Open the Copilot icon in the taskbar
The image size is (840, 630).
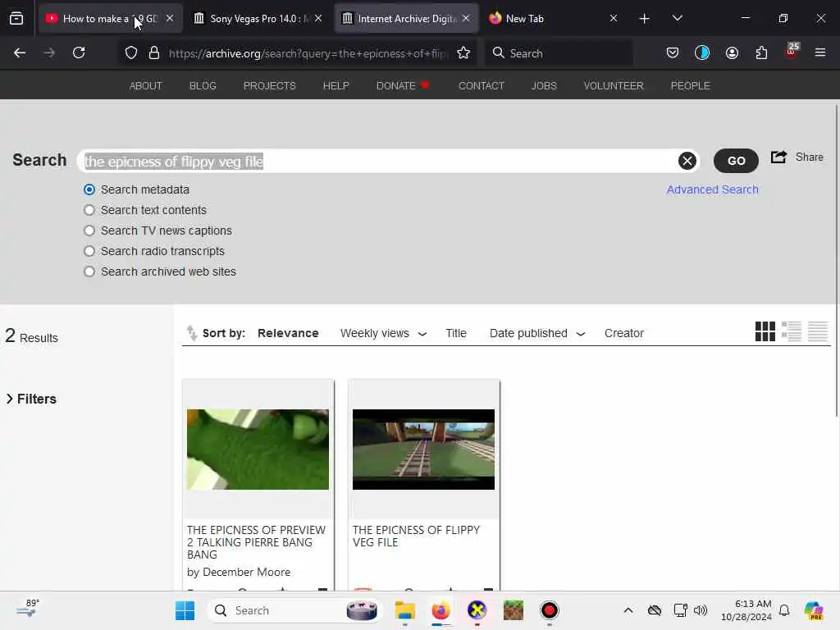pos(814,610)
